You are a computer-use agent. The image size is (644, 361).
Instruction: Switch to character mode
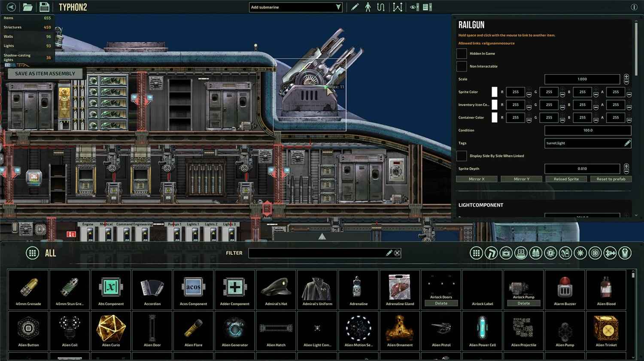(368, 7)
